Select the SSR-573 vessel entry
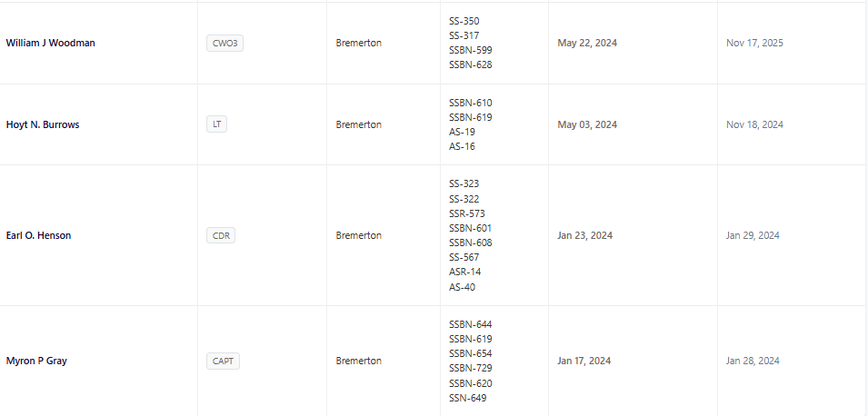This screenshot has width=868, height=416. 465,213
